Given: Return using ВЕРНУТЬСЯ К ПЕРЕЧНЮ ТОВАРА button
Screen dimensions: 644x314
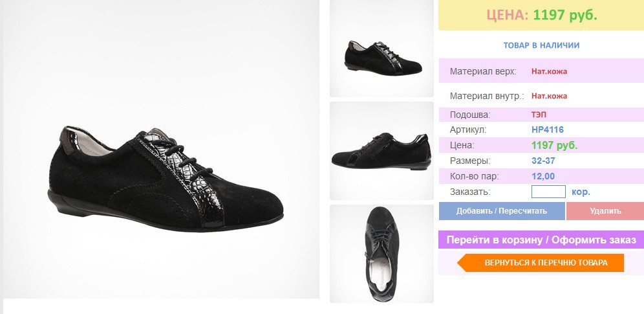Looking at the screenshot, I should click(x=541, y=263).
